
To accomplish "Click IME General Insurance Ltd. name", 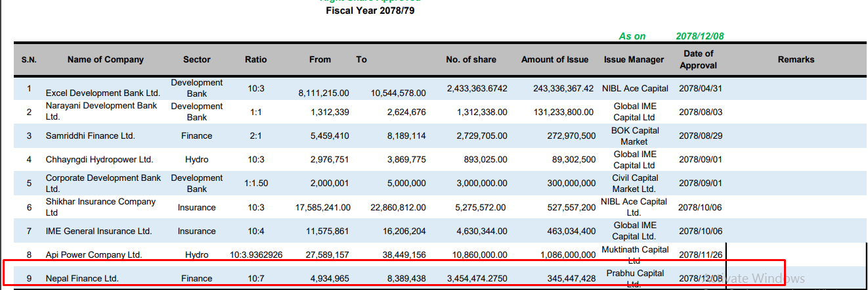I will coord(98,231).
